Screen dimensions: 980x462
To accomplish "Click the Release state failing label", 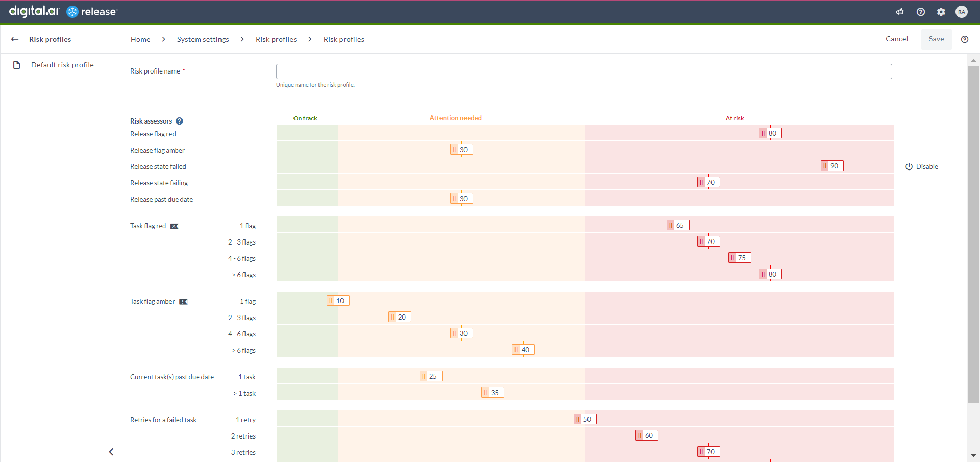I will point(159,183).
